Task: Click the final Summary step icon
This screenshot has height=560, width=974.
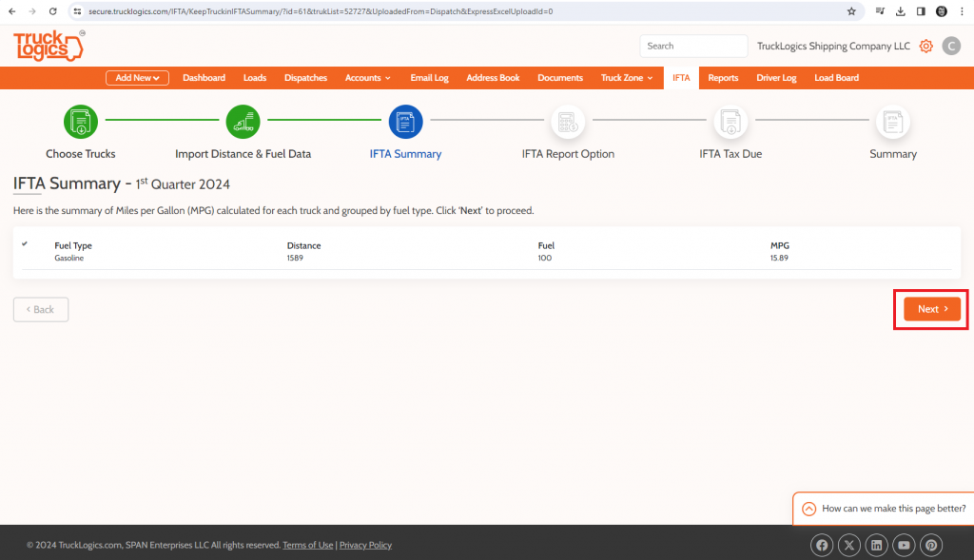Action: coord(892,122)
